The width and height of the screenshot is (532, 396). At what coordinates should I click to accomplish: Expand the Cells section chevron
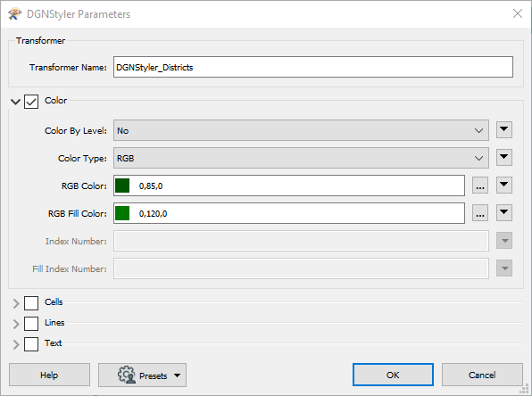[x=16, y=303]
